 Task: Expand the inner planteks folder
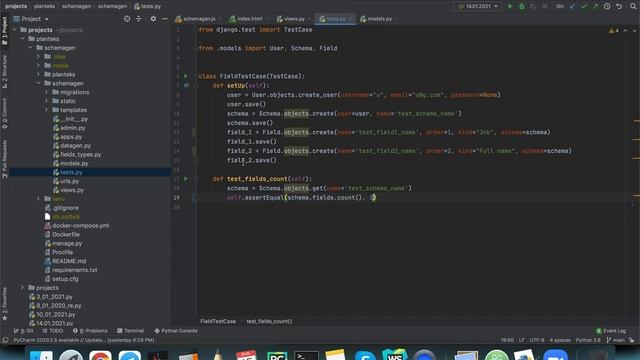click(38, 74)
